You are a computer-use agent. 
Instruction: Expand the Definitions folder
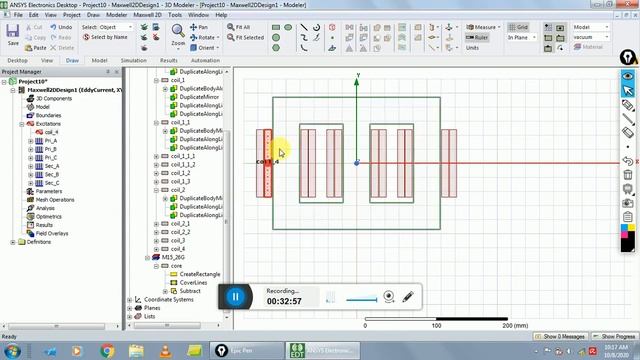(13, 242)
